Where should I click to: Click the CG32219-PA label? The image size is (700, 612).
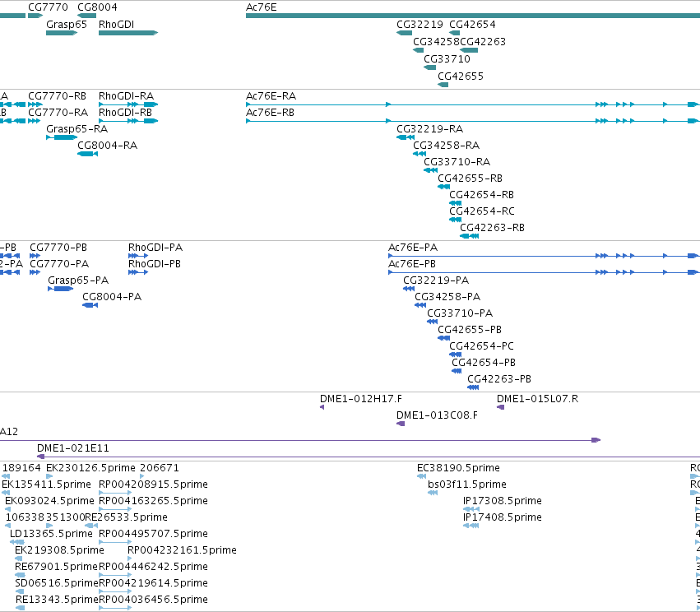[436, 280]
